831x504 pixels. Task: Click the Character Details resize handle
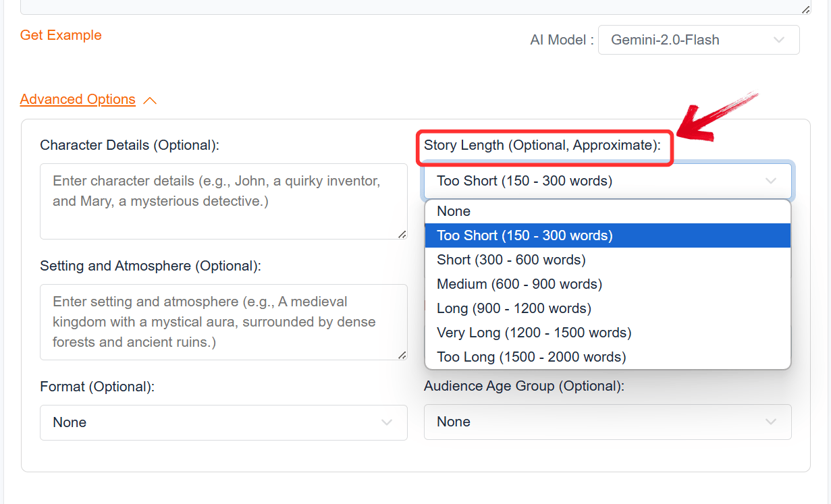(x=402, y=234)
